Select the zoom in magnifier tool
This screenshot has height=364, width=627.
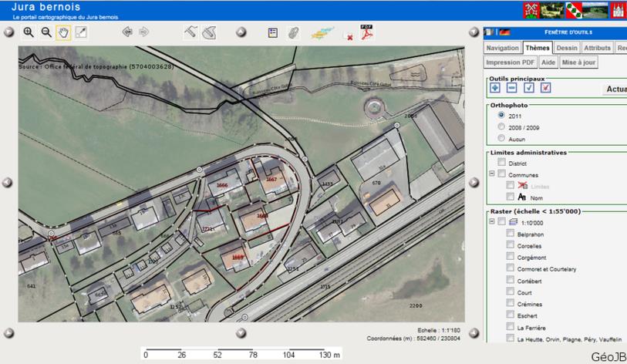29,32
